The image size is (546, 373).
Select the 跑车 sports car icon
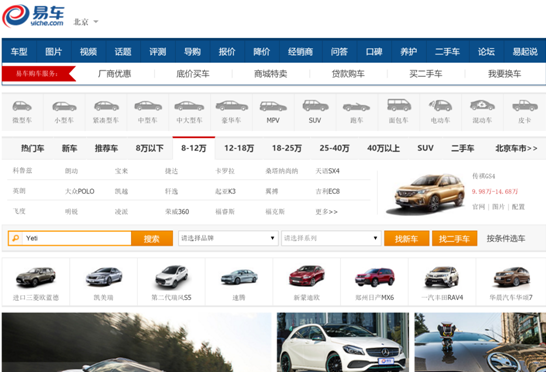coord(356,107)
